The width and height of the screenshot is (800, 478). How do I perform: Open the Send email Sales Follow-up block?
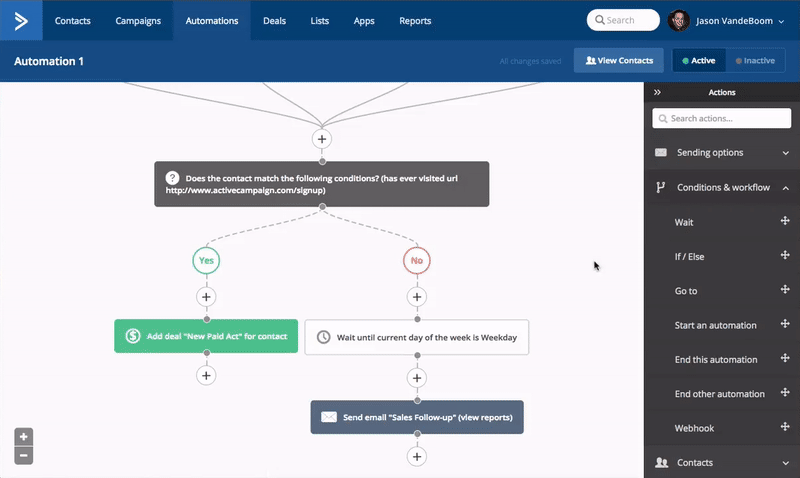click(417, 417)
